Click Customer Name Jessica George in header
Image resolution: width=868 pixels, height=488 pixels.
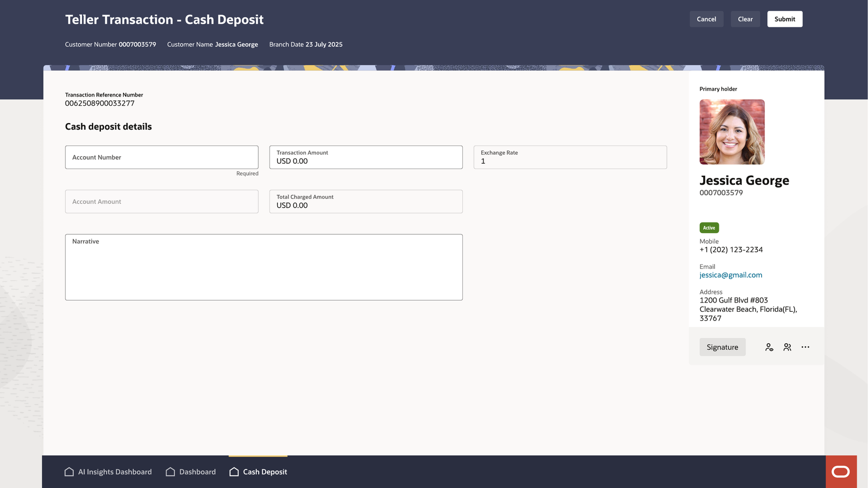click(213, 44)
